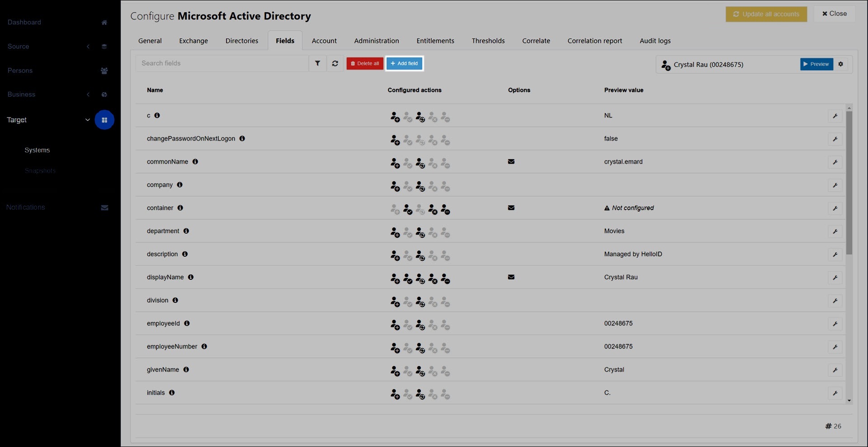This screenshot has height=447, width=868.
Task: Click the Delete all button
Action: pos(365,63)
